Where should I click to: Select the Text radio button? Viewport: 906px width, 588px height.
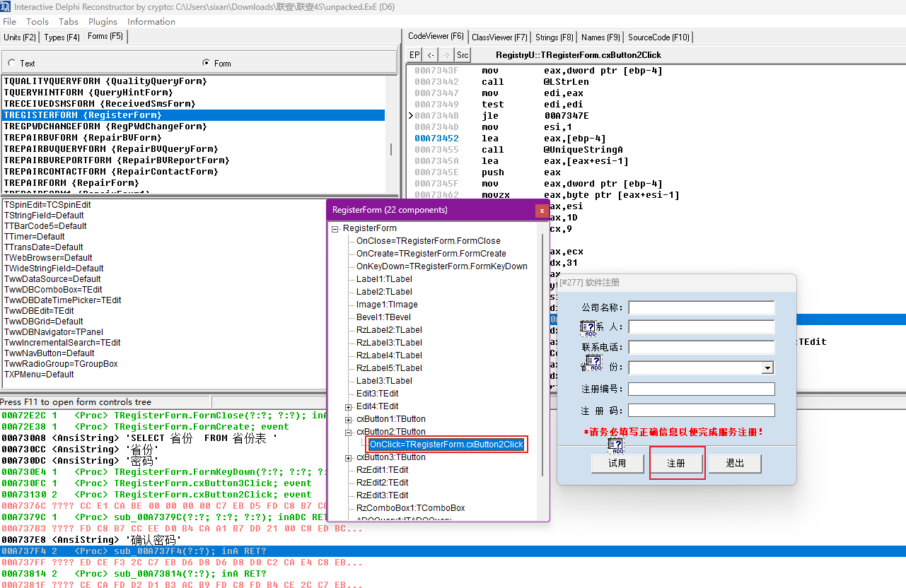click(12, 63)
